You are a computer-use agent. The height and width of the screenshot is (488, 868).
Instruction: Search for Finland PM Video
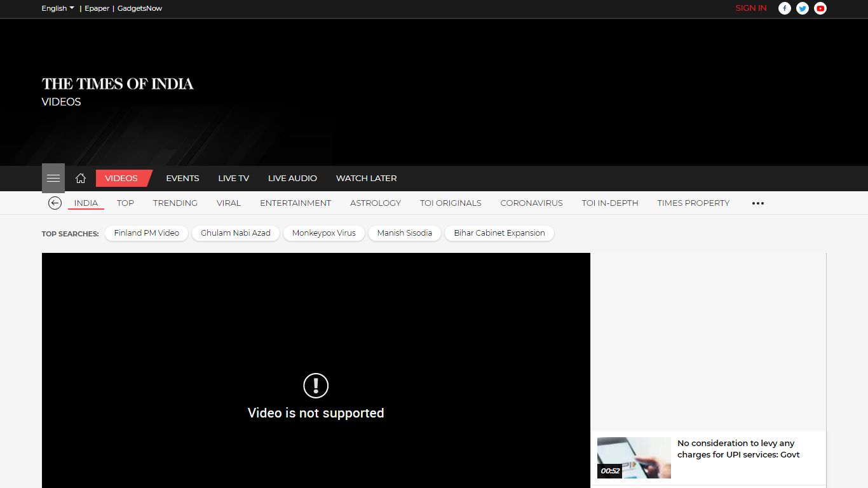(x=147, y=233)
